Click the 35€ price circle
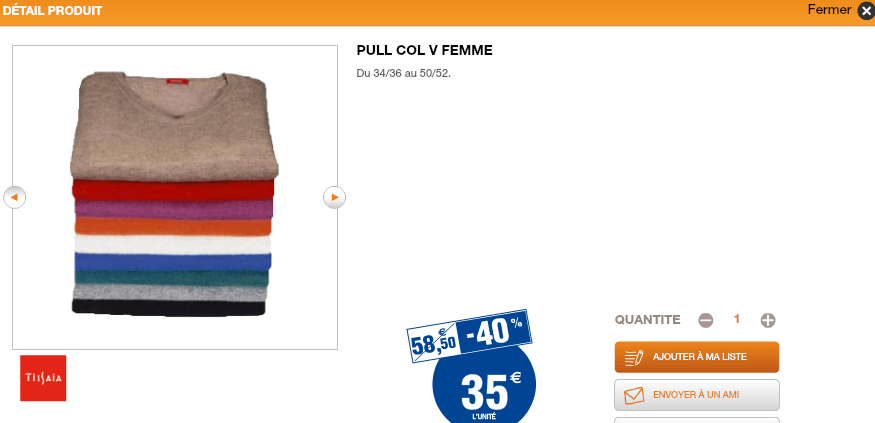This screenshot has width=875, height=423. click(x=484, y=385)
